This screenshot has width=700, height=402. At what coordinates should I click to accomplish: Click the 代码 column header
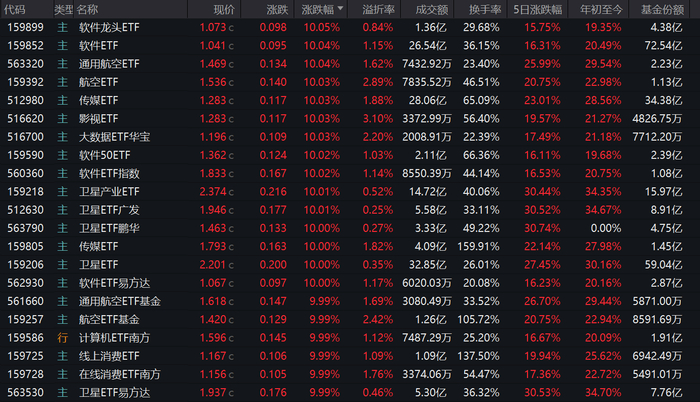pos(14,9)
